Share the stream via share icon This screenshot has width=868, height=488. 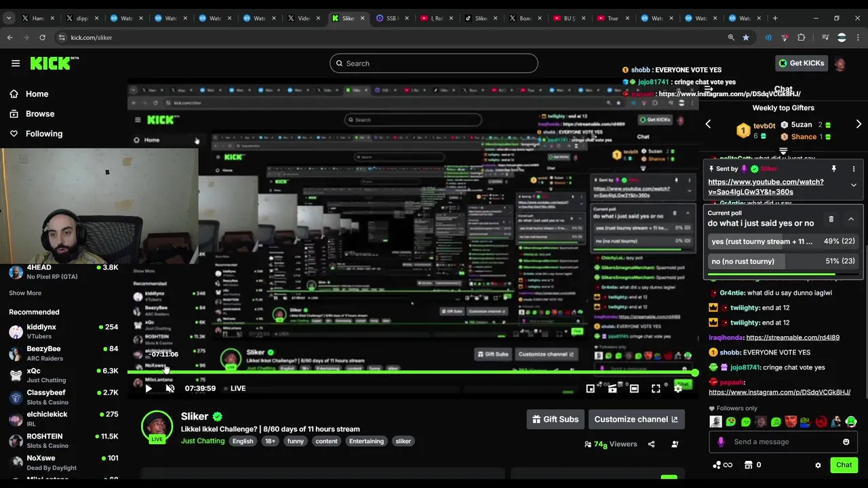pos(651,444)
